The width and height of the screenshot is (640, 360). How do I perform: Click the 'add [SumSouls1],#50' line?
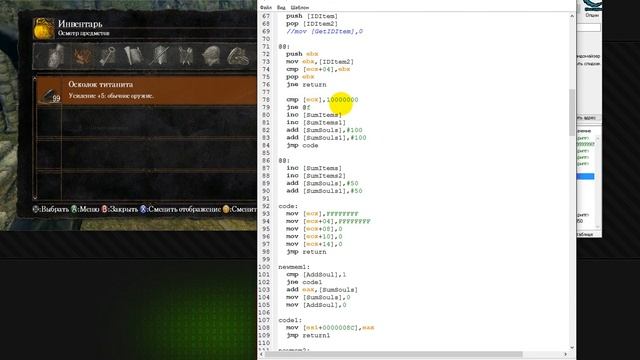coord(324,191)
